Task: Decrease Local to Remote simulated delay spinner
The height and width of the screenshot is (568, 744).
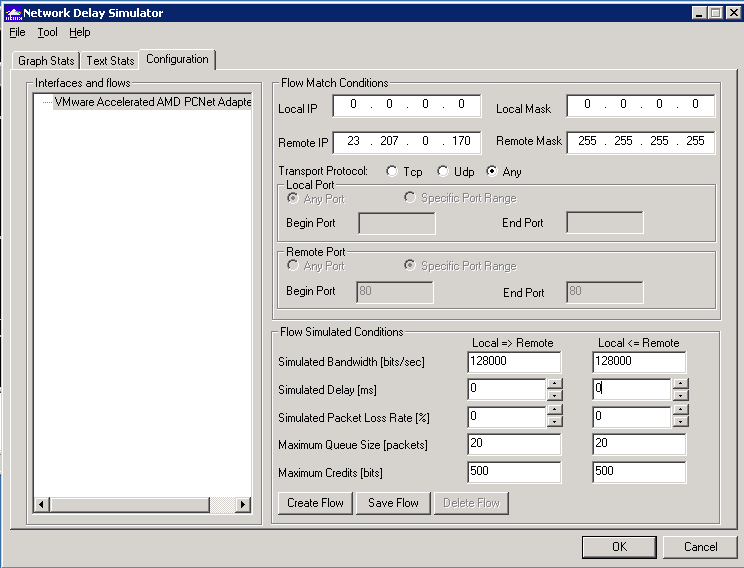Action: (555, 395)
